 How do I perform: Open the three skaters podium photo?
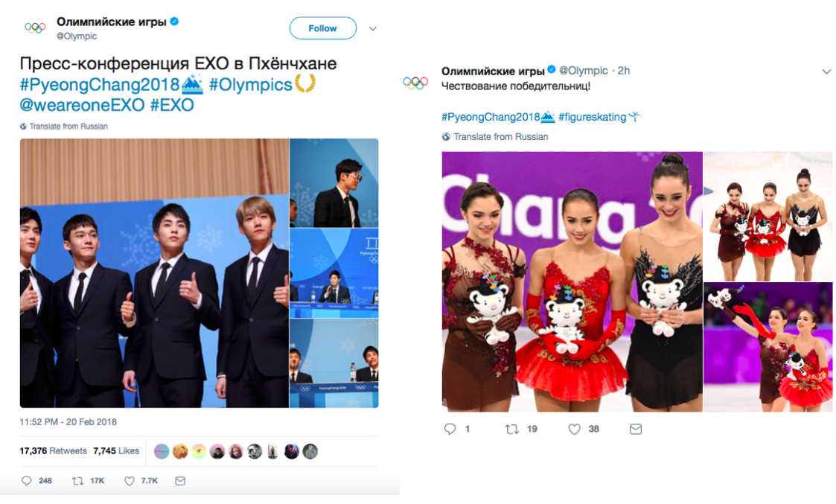[x=572, y=281]
